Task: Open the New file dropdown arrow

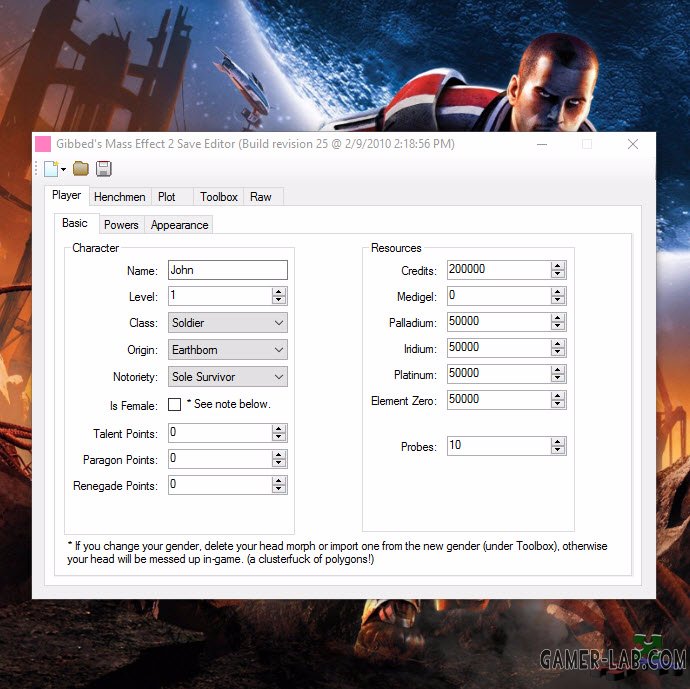Action: click(x=63, y=169)
